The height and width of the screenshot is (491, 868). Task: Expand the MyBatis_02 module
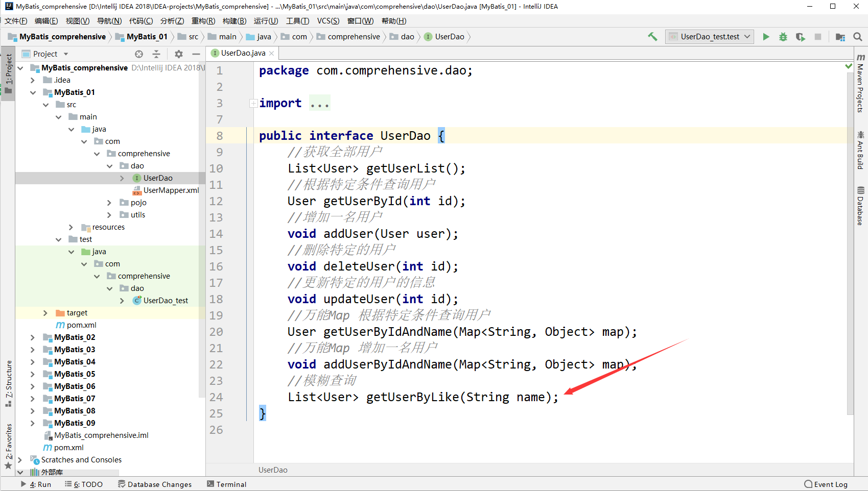[33, 337]
